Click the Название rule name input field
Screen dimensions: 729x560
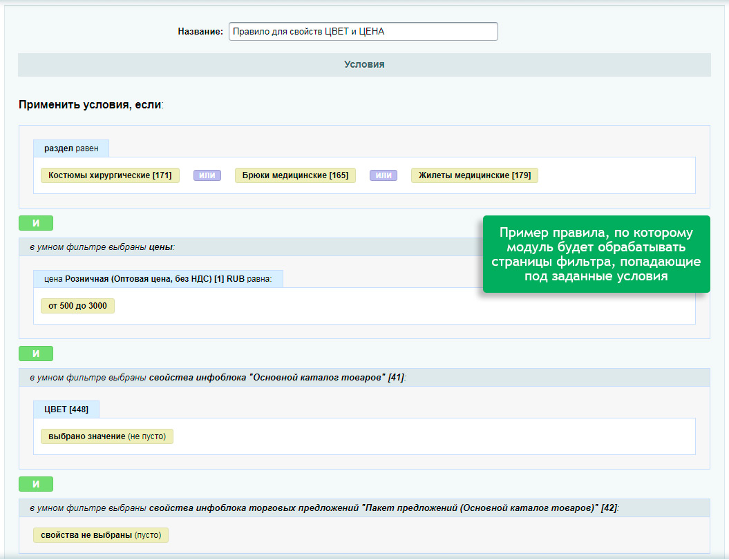pyautogui.click(x=363, y=32)
